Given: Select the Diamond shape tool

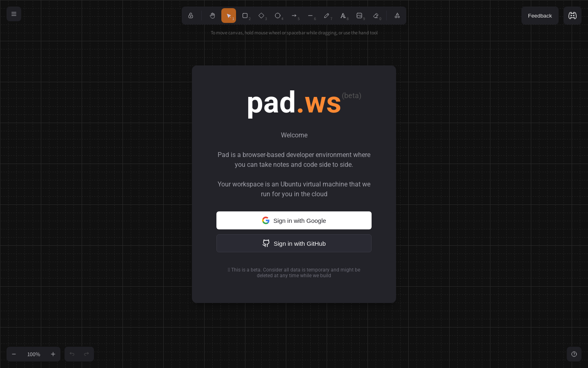Looking at the screenshot, I should click(261, 16).
